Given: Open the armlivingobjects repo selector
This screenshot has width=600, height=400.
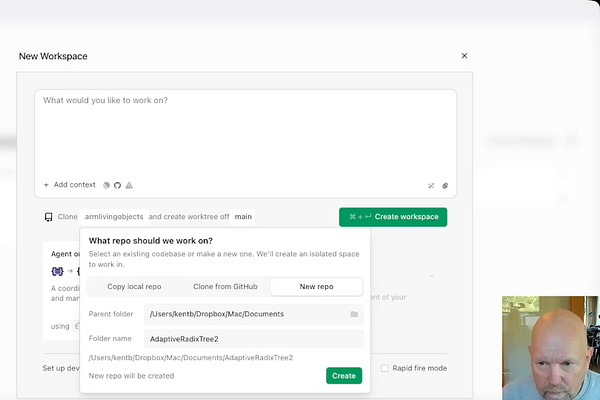Looking at the screenshot, I should click(114, 217).
